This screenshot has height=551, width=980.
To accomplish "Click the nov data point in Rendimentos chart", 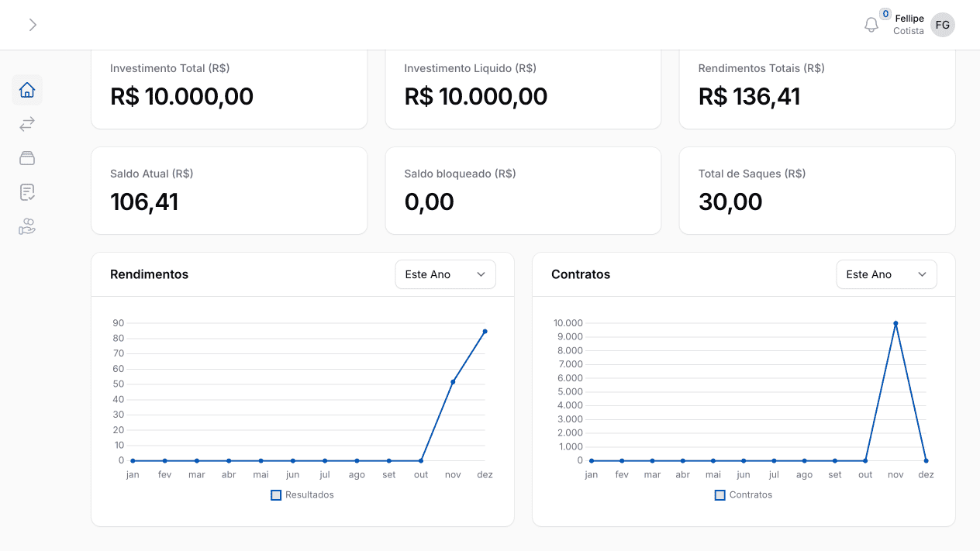I will [x=453, y=381].
